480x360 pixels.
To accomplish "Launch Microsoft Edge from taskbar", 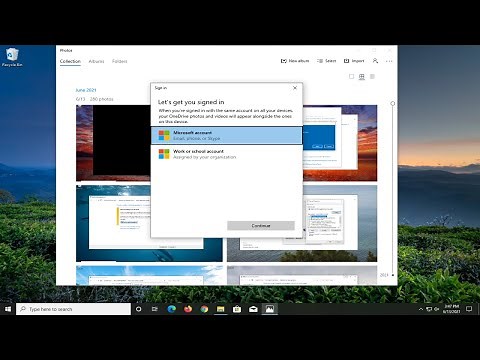I will tap(171, 309).
